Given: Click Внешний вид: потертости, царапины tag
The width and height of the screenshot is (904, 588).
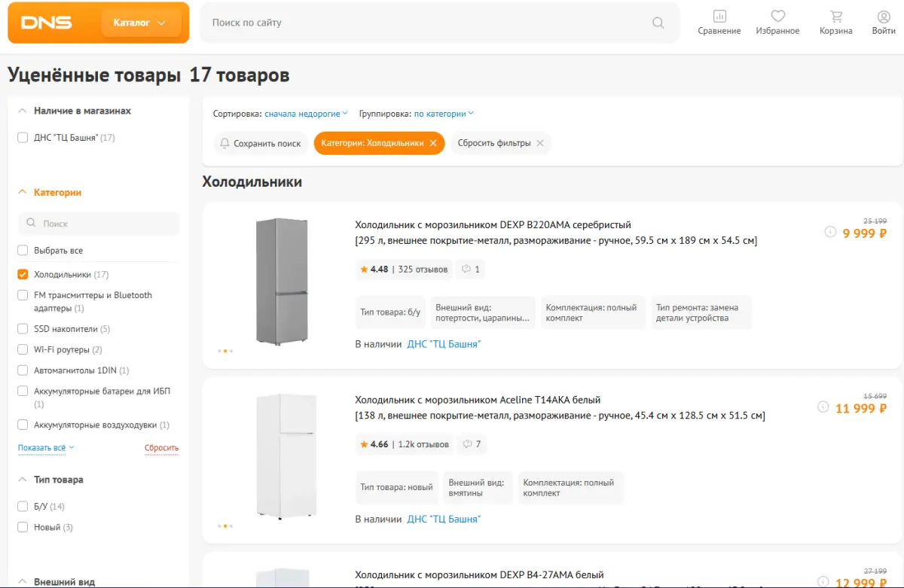Looking at the screenshot, I should (x=483, y=312).
